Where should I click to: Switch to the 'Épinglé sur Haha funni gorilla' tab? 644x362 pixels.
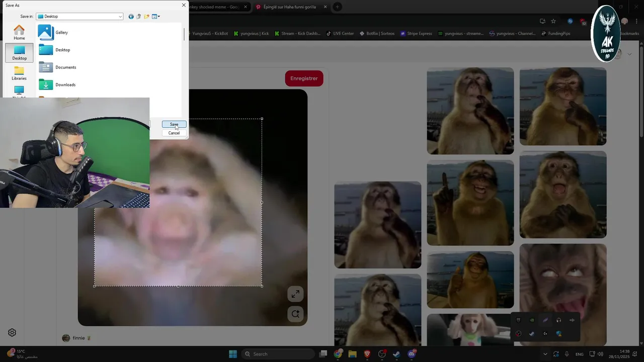coord(291,7)
